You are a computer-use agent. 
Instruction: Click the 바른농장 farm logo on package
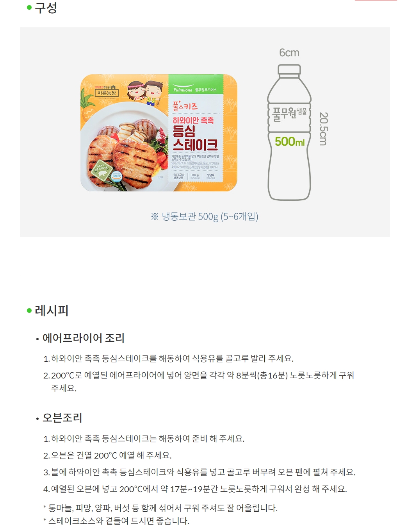[107, 91]
